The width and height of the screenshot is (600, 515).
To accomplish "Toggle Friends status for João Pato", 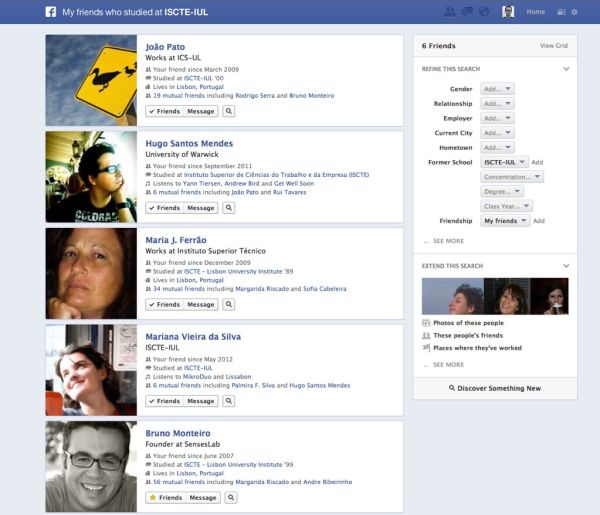I will point(165,111).
